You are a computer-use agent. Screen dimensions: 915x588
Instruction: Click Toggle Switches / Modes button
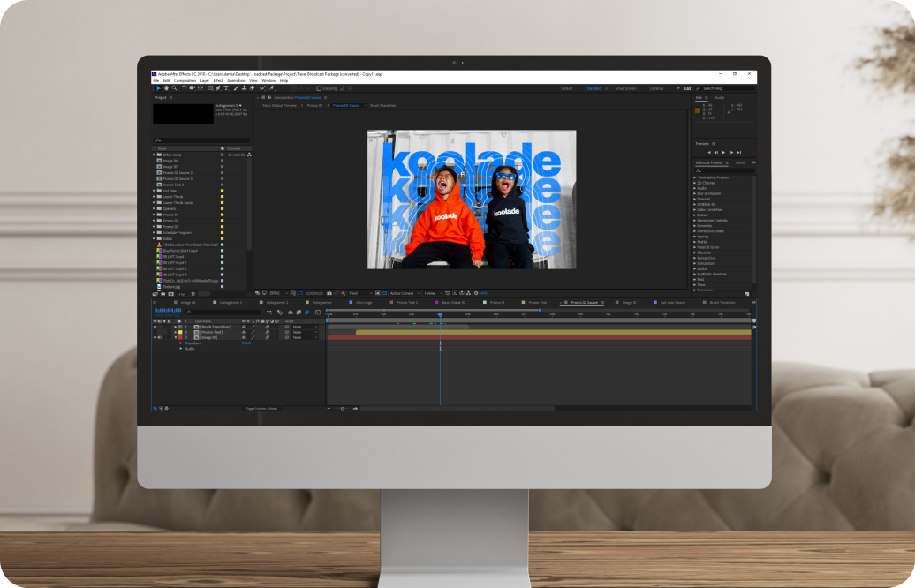[x=261, y=408]
